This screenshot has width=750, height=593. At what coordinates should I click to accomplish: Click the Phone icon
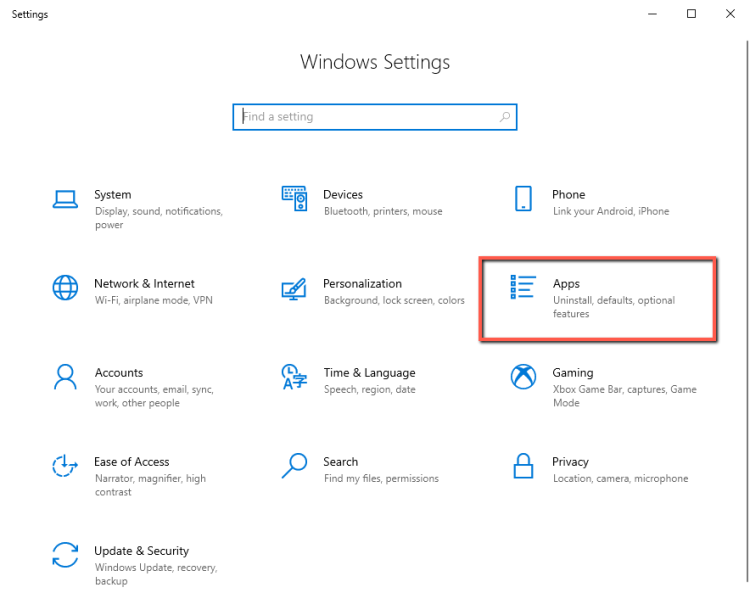(x=523, y=198)
